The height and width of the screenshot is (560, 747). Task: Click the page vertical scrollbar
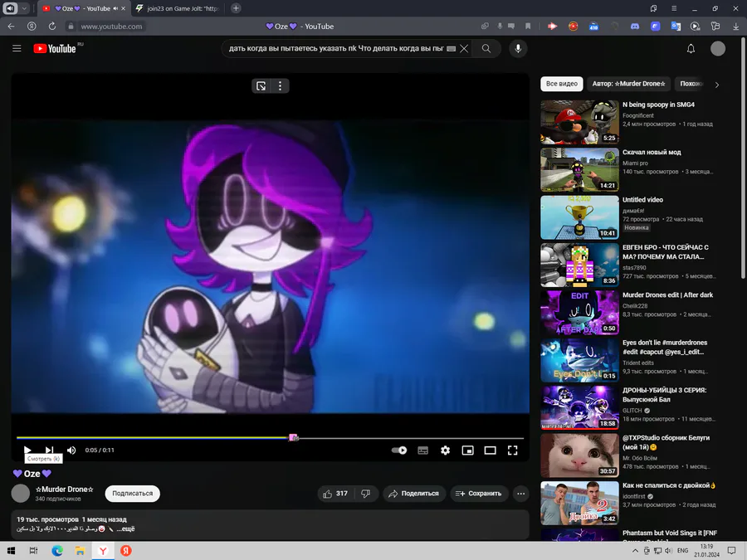point(743,158)
